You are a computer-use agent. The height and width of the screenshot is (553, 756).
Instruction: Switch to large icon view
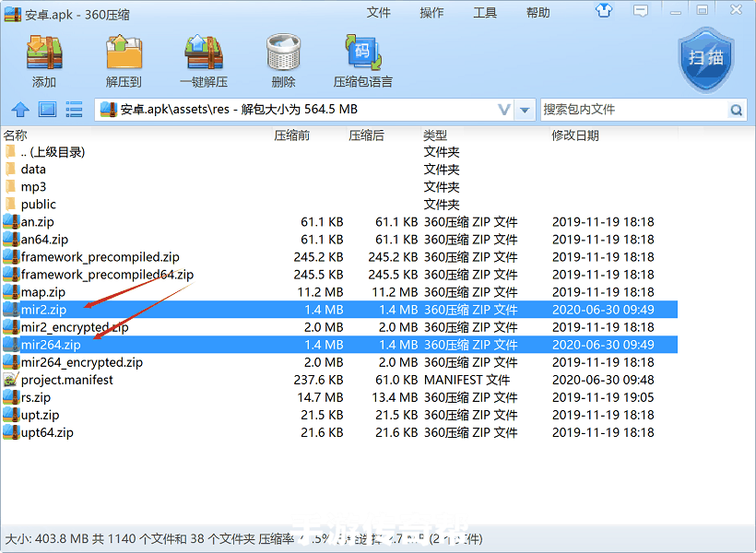[x=47, y=110]
